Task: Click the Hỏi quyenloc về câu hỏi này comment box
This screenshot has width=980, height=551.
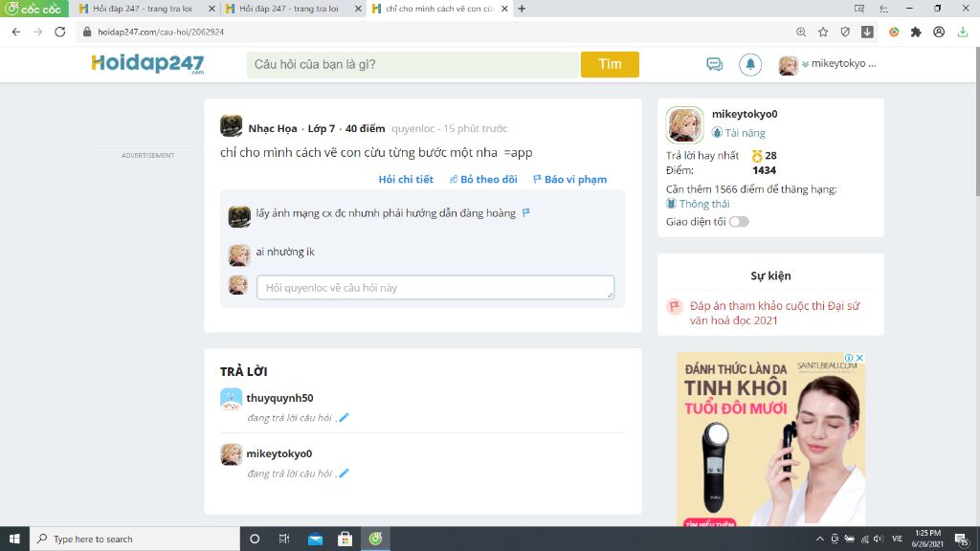Action: coord(435,287)
